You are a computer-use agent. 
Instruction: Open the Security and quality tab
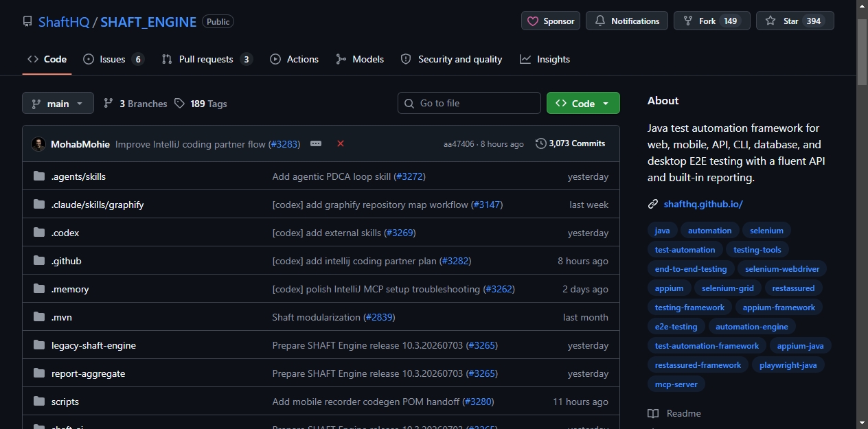point(451,59)
